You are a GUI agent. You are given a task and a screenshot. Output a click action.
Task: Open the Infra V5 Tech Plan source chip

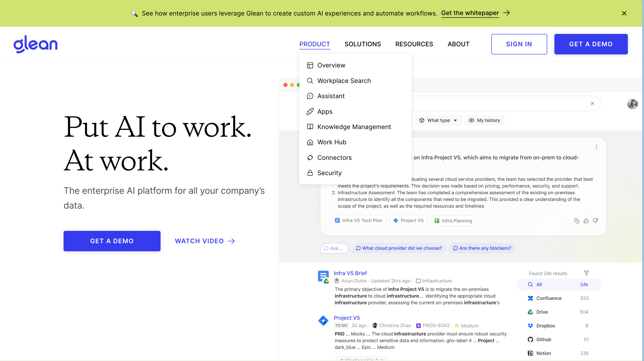359,221
